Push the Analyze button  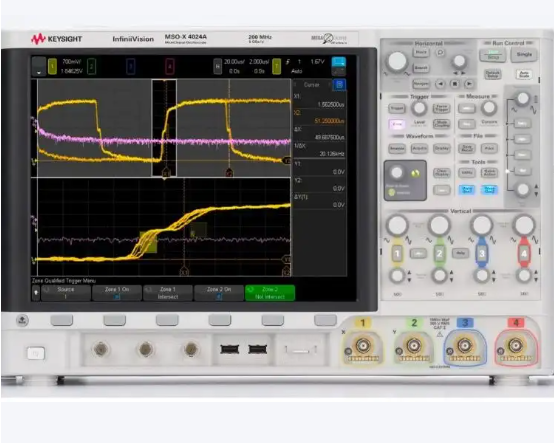click(x=396, y=148)
